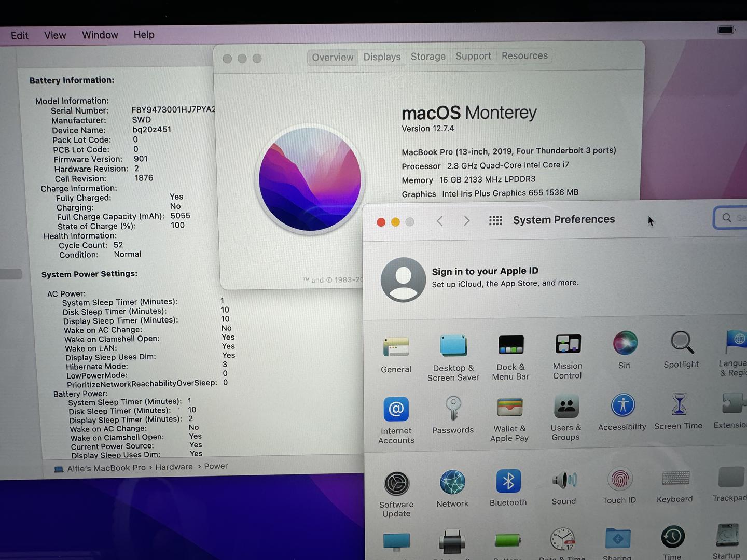Viewport: 747px width, 560px height.
Task: Open Startup Disk preferences icon
Action: [727, 536]
